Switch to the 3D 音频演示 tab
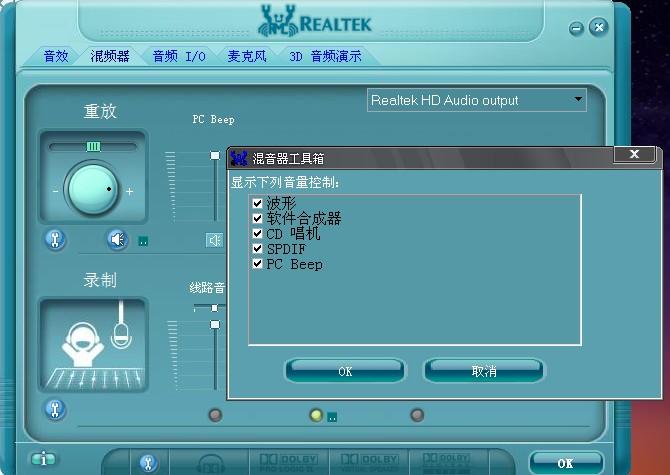 [325, 56]
